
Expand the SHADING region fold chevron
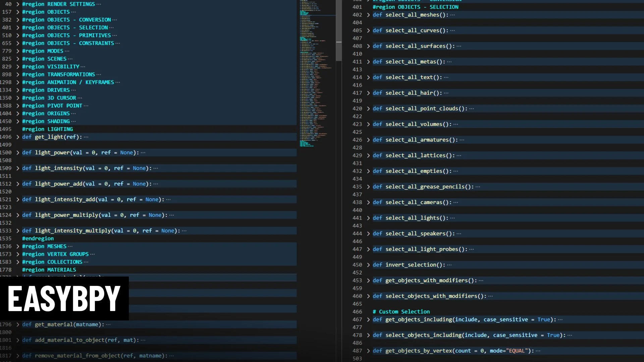tap(18, 121)
